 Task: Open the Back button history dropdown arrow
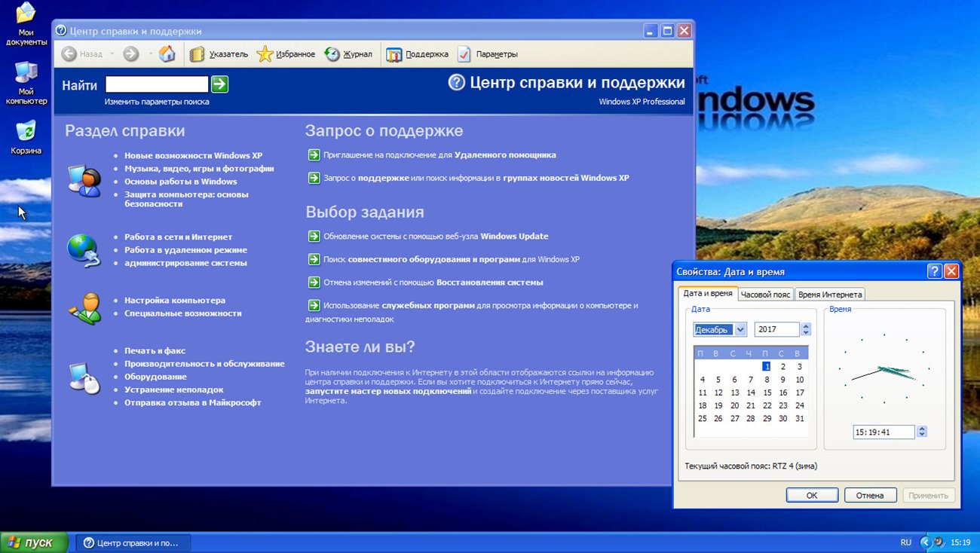pos(112,54)
